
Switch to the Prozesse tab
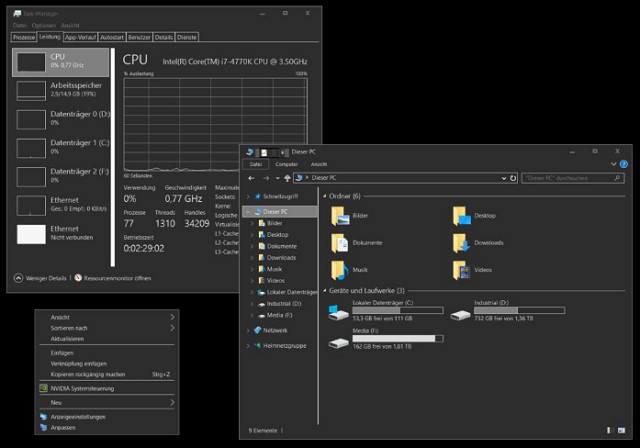(x=24, y=37)
